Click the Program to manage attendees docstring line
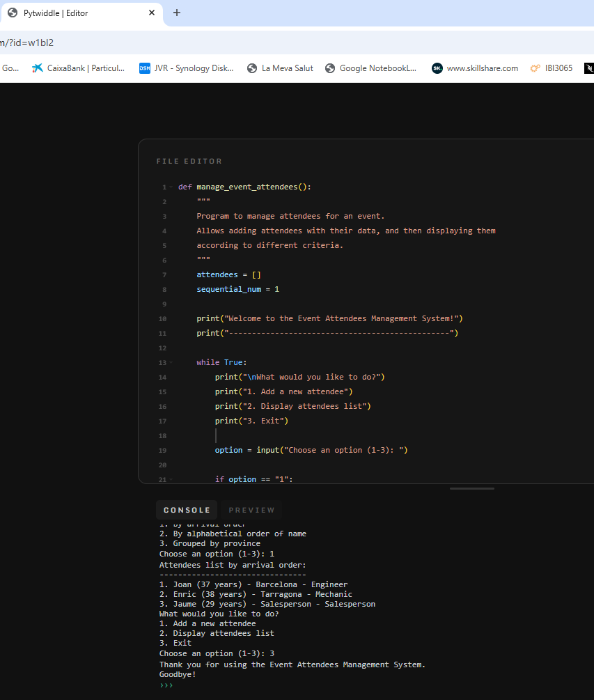 coord(290,216)
